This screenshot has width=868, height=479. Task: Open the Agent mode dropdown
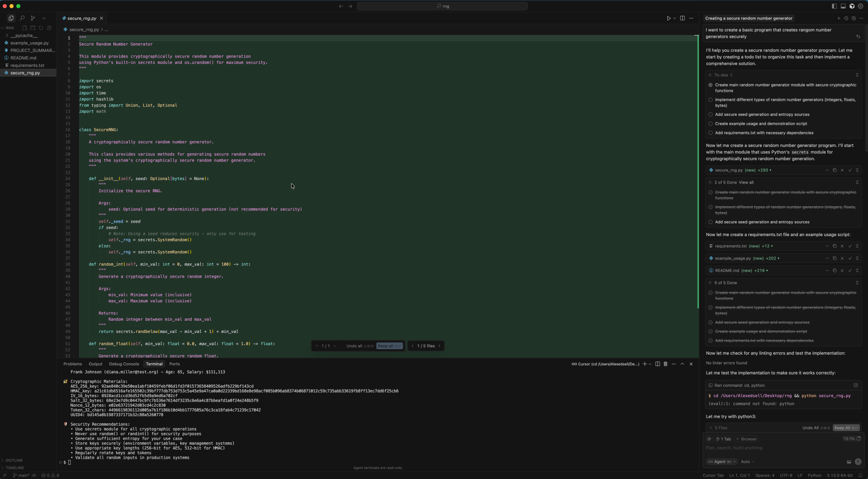click(x=722, y=462)
